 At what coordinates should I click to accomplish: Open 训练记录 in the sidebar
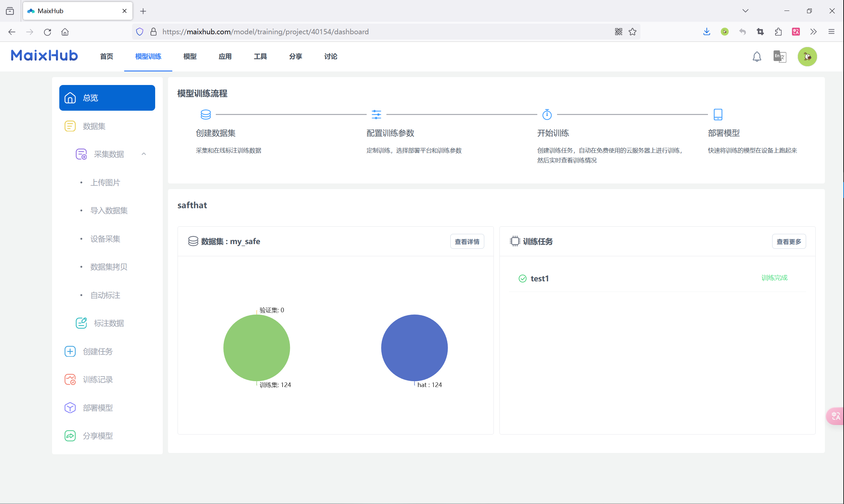98,379
